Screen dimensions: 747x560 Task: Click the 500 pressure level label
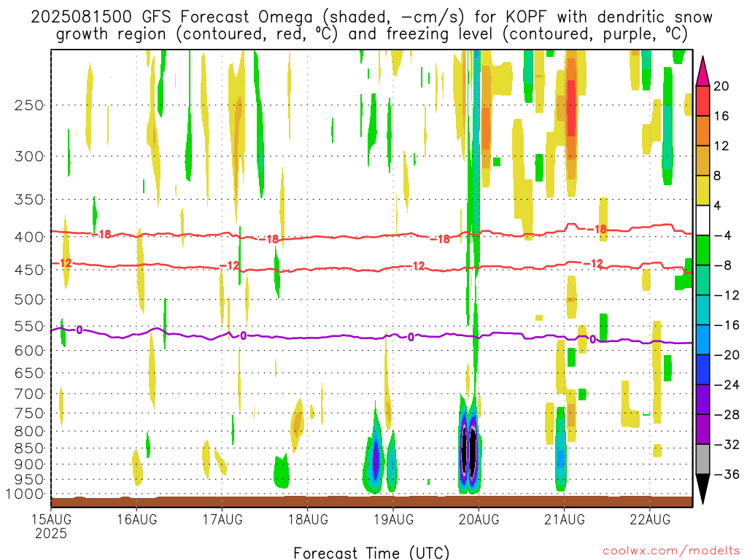(29, 300)
